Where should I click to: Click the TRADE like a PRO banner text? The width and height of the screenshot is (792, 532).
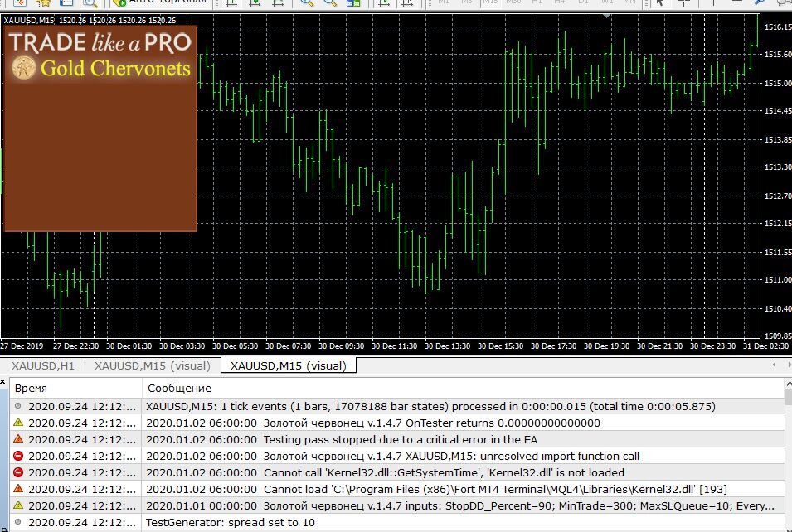[100, 43]
